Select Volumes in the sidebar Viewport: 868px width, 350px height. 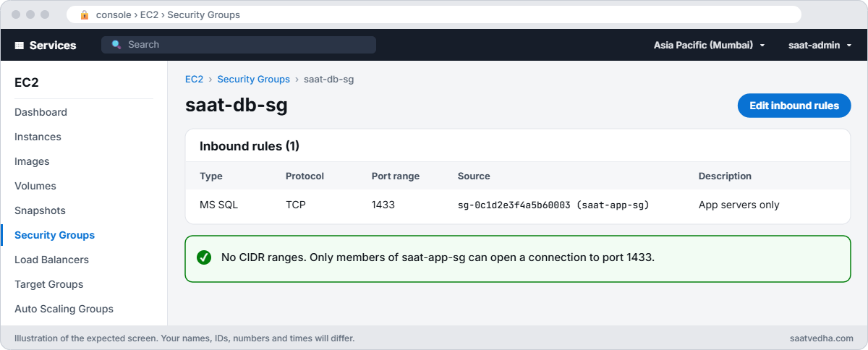tap(35, 186)
